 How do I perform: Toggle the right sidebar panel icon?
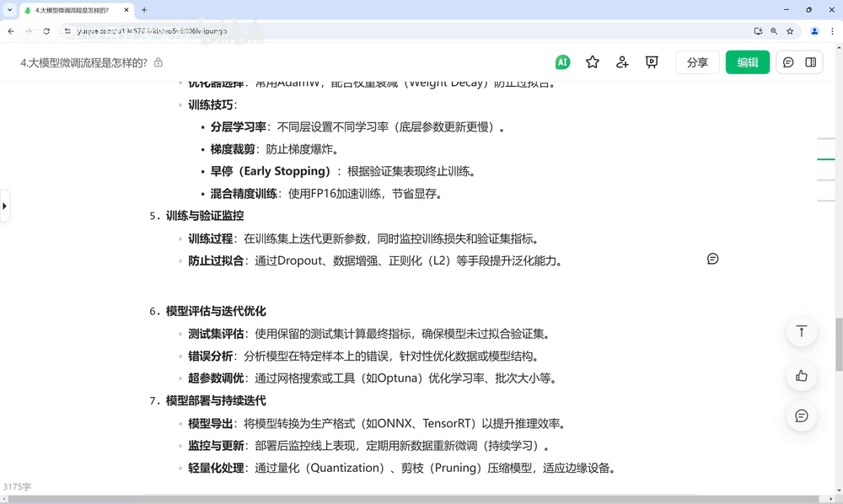(x=811, y=62)
